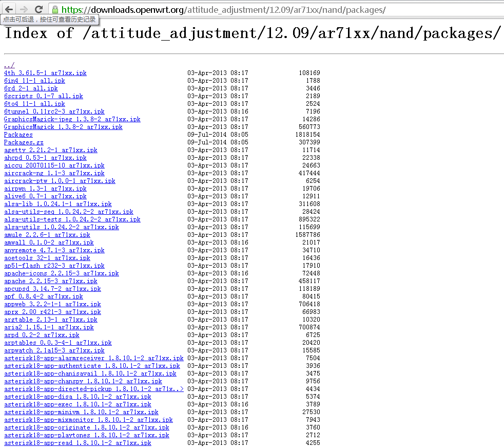This screenshot has width=504, height=448.
Task: Download amwall_0.1.0-2_ar71xx.ipk
Action: (x=49, y=242)
